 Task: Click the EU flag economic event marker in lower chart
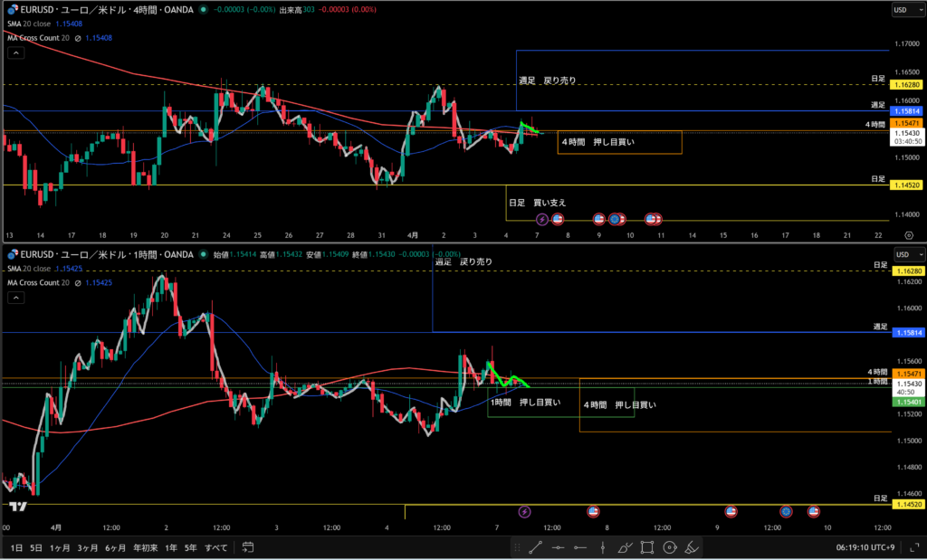pos(786,511)
